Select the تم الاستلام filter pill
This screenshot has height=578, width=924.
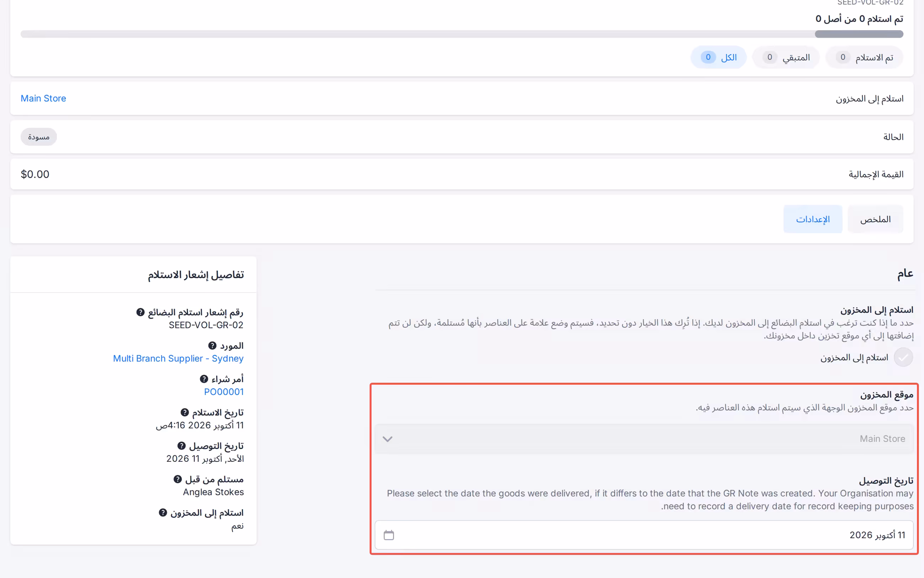click(x=864, y=57)
